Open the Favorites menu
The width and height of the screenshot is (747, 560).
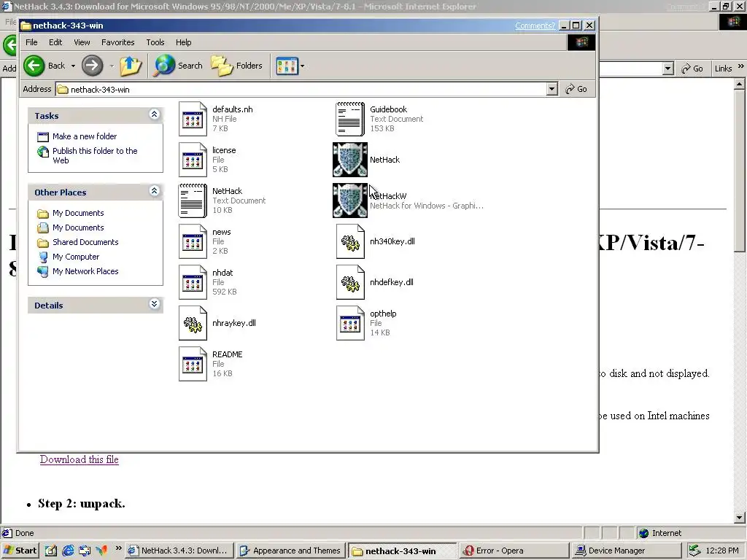[117, 42]
